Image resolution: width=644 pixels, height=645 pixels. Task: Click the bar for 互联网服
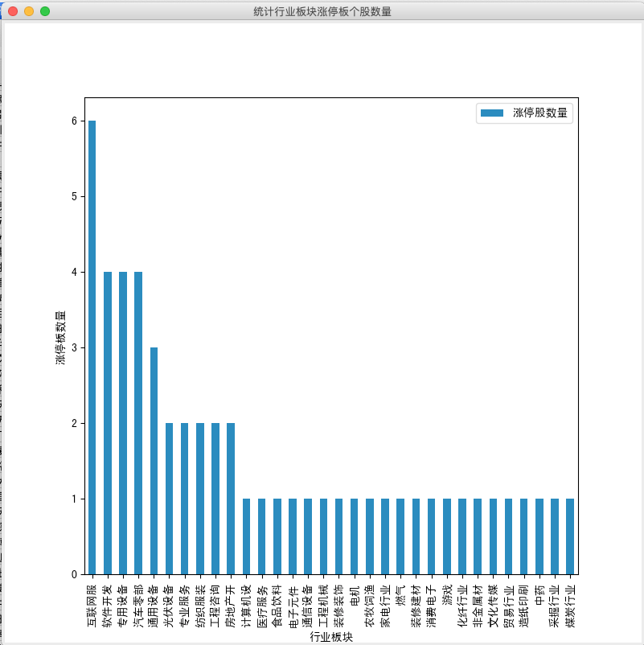pos(92,347)
